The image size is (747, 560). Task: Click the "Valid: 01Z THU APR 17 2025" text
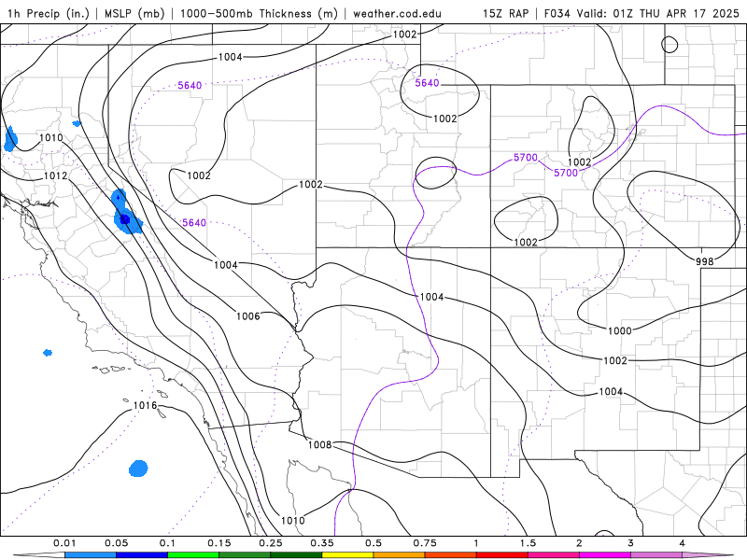click(x=658, y=13)
